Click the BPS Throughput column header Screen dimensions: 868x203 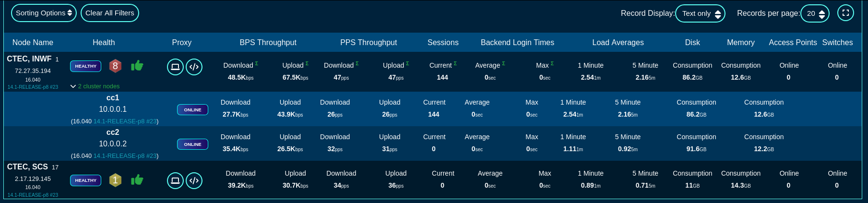tap(268, 42)
